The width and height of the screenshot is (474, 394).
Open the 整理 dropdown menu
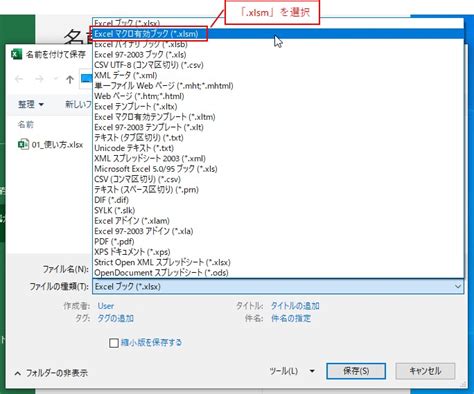[31, 104]
